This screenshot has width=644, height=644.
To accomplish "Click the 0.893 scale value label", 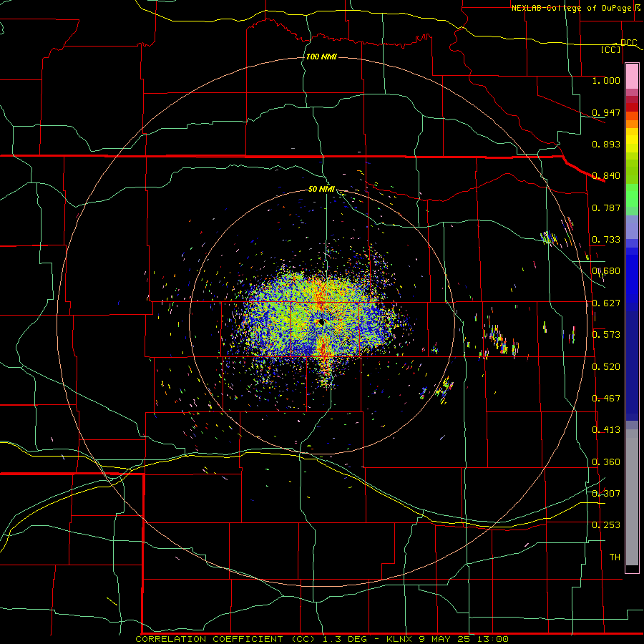I will point(606,144).
